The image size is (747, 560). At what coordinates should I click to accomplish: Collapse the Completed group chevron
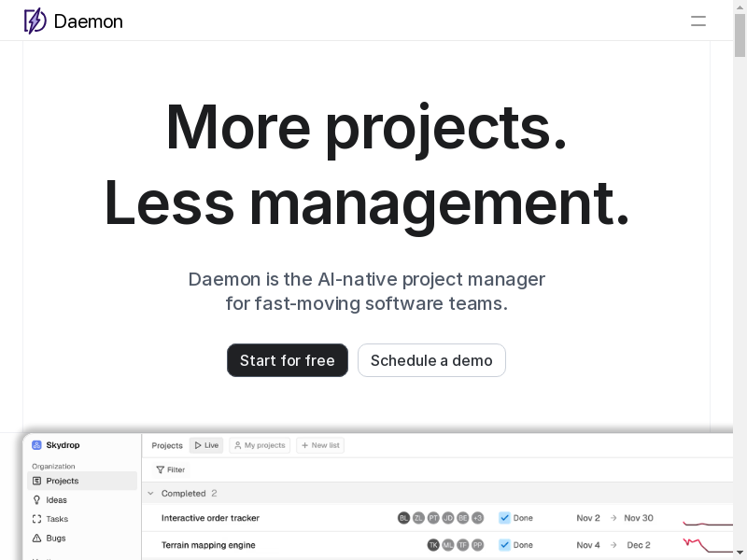(151, 494)
